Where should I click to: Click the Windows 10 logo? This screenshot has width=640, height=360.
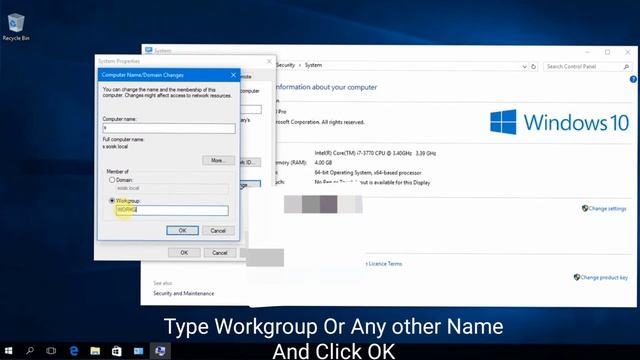pos(559,122)
